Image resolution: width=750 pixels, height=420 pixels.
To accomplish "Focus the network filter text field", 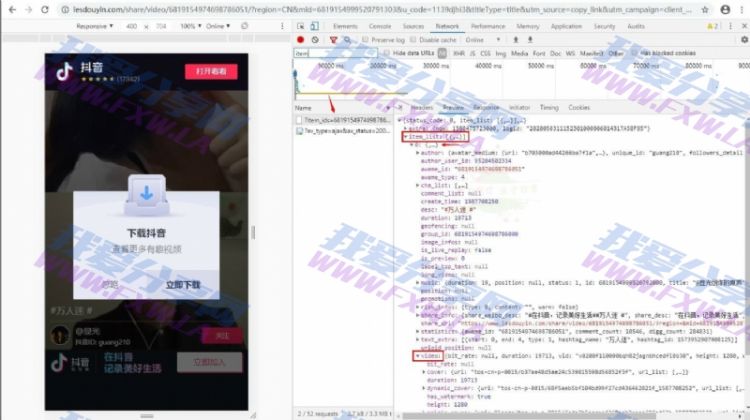I will tap(335, 54).
